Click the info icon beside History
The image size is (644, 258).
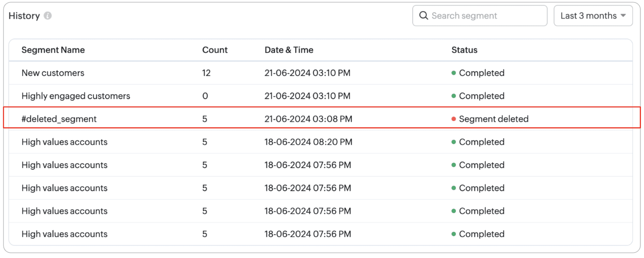click(x=48, y=16)
